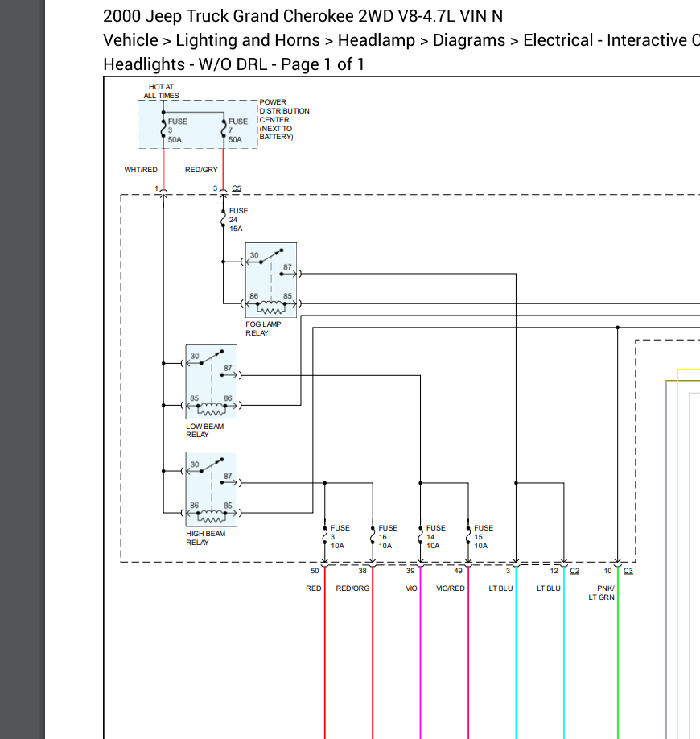Select the FUSE 3 50A label
The height and width of the screenshot is (739, 700).
178,130
